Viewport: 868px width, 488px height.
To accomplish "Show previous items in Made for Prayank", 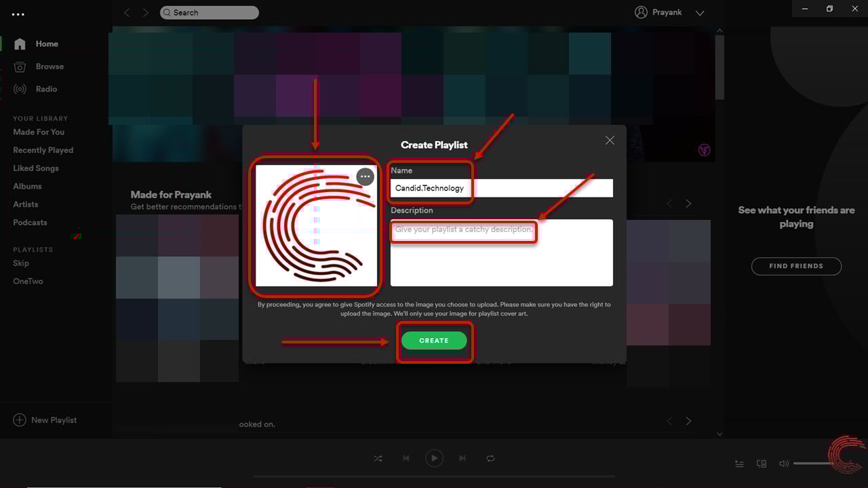I will click(670, 204).
